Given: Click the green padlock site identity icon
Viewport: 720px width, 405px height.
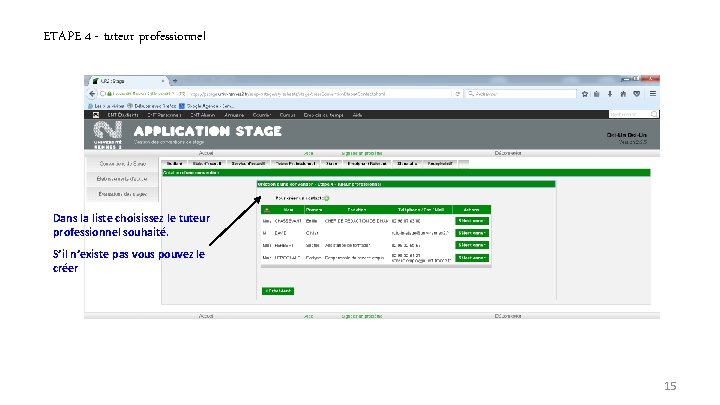Looking at the screenshot, I should pyautogui.click(x=109, y=94).
